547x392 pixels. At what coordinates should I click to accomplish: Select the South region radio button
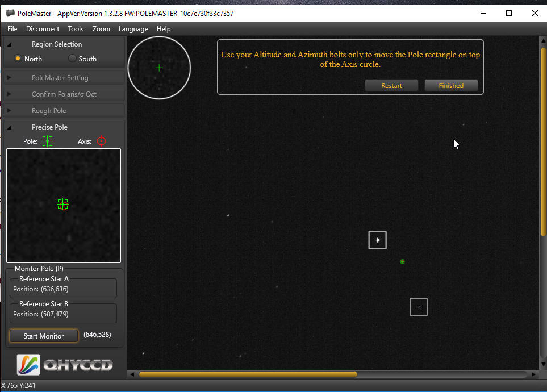[x=72, y=59]
